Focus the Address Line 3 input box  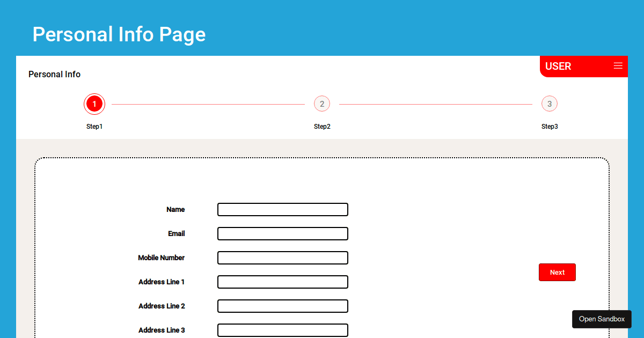click(x=282, y=330)
